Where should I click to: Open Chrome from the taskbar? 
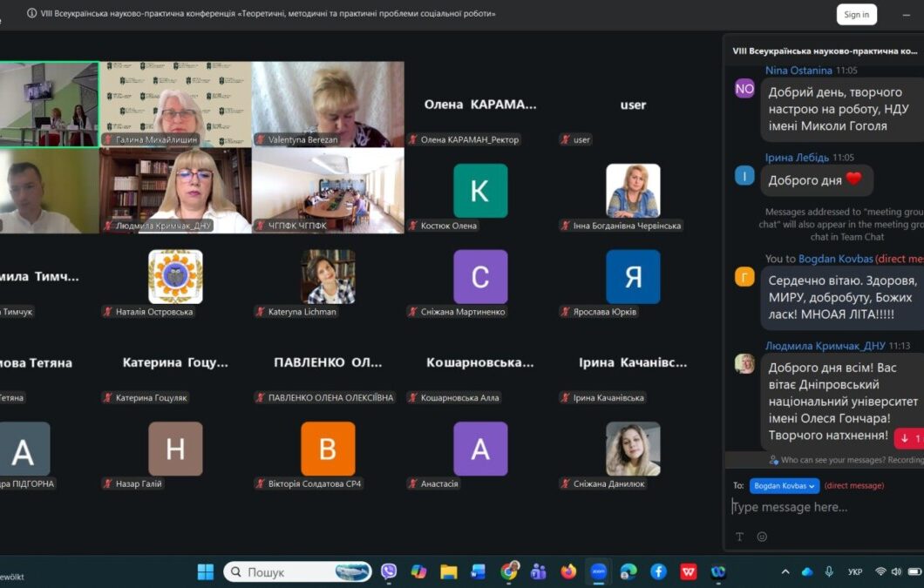pyautogui.click(x=509, y=571)
